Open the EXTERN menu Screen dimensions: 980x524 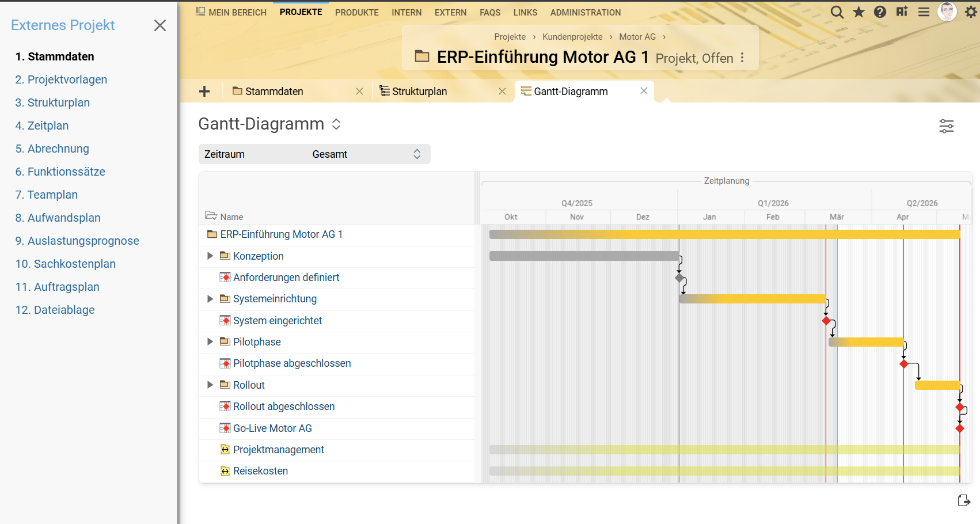[450, 12]
